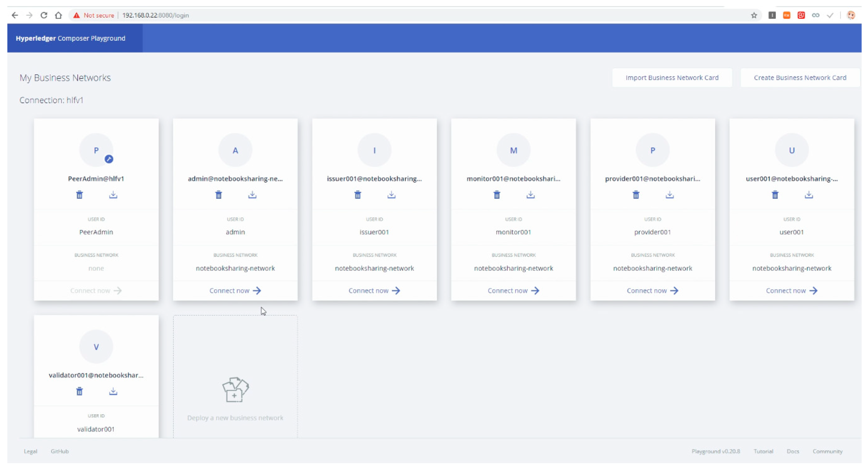Screen dimensions: 868x470
Task: Click the V avatar on the validator001 card
Action: 96,347
